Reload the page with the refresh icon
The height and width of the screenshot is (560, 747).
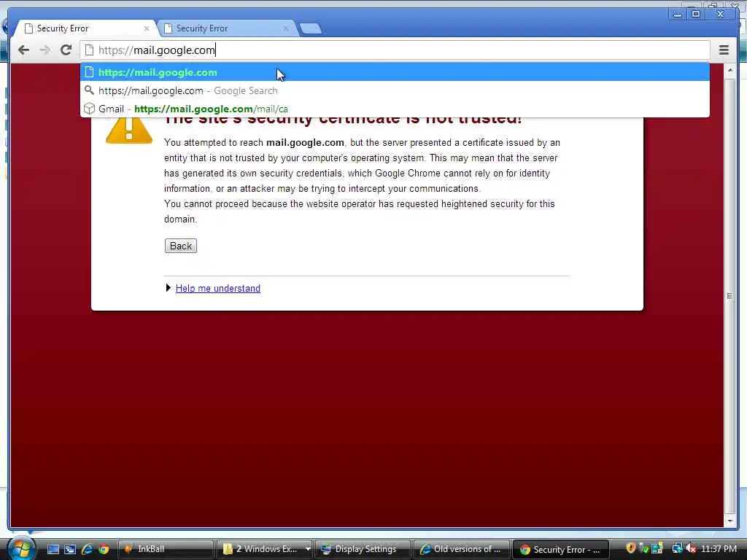[66, 50]
